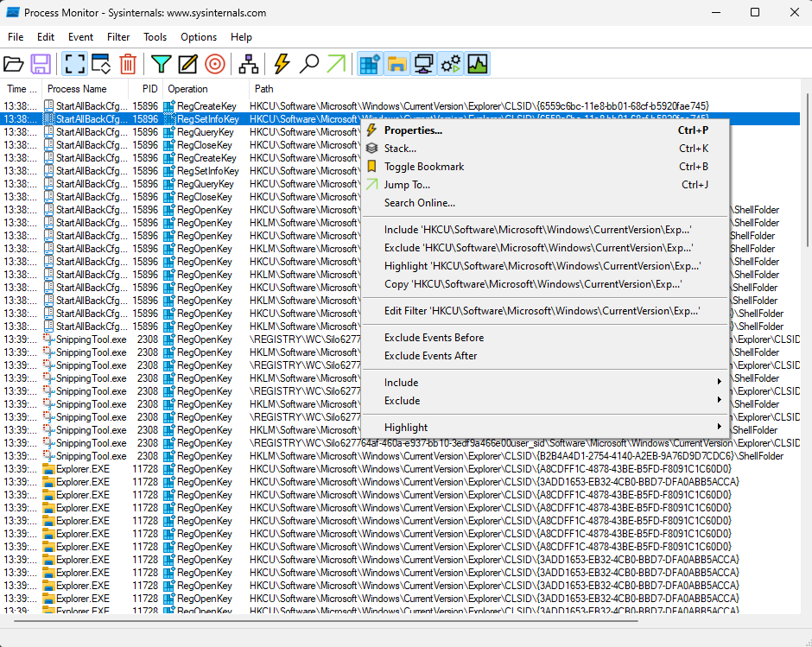The height and width of the screenshot is (647, 812).
Task: Toggle Show File System Activity button
Action: click(397, 64)
